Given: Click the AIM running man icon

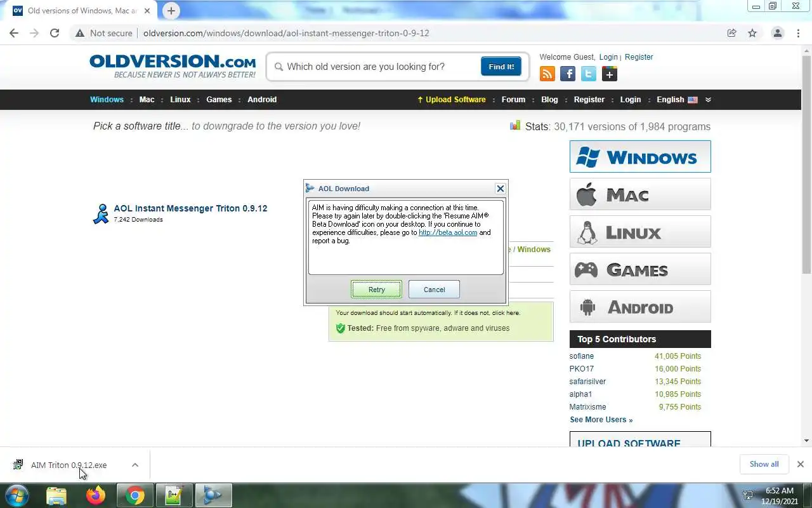Looking at the screenshot, I should 101,214.
